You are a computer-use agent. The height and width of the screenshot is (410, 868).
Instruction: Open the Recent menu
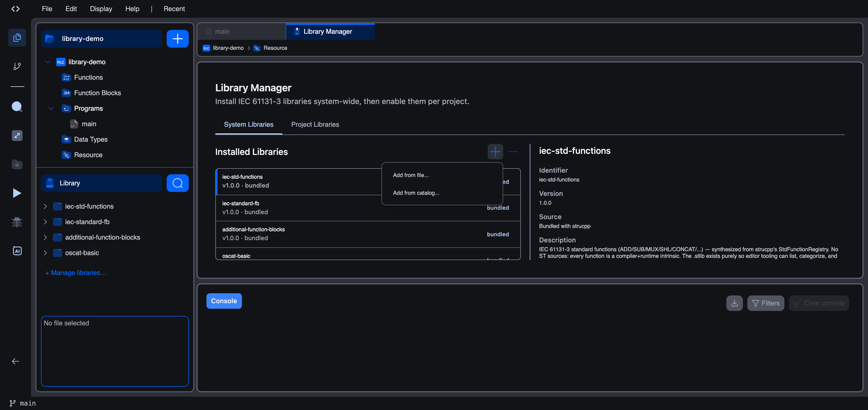(174, 9)
